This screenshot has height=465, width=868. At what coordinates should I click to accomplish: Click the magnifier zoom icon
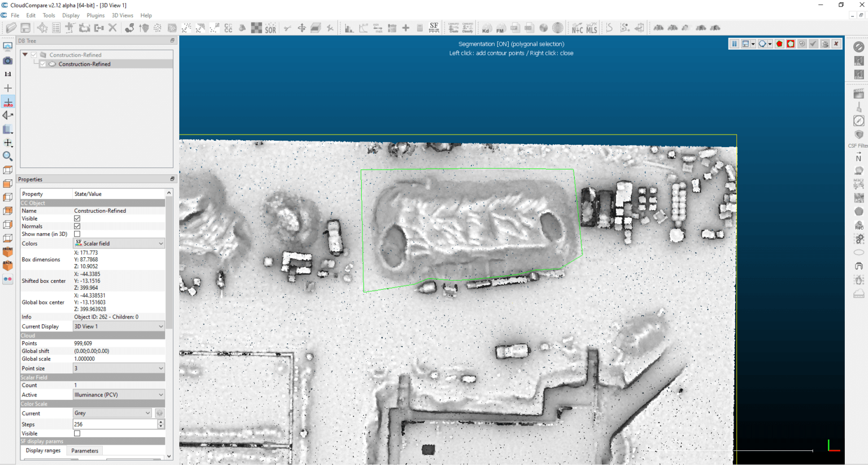click(x=8, y=156)
